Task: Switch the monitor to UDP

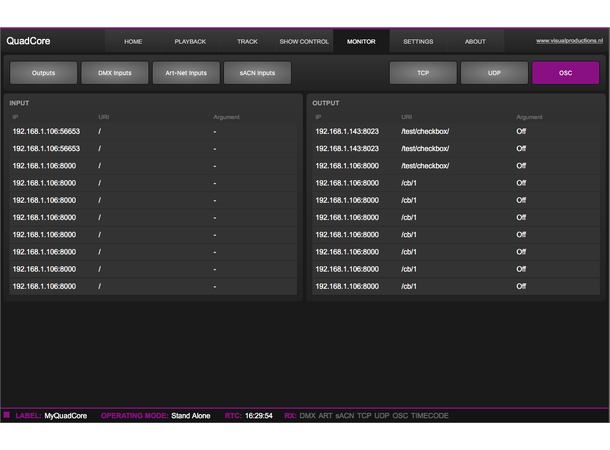Action: (494, 73)
